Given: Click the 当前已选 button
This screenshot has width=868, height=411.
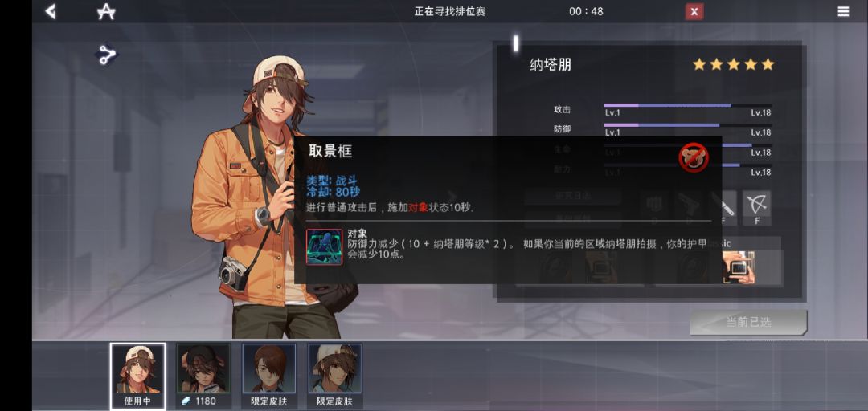Looking at the screenshot, I should pyautogui.click(x=748, y=322).
